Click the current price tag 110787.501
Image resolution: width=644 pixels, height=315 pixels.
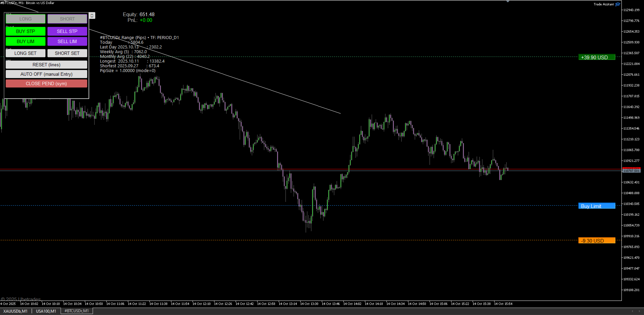tap(631, 171)
